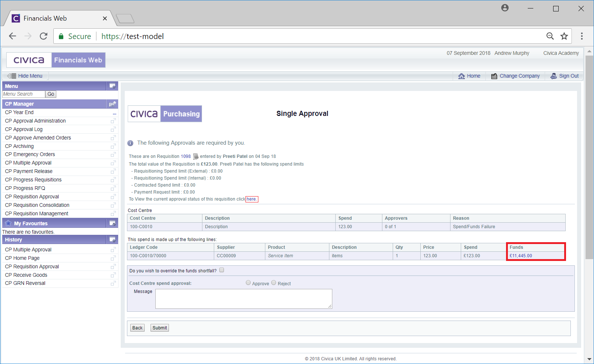Open new tab button
Image resolution: width=594 pixels, height=364 pixels.
(125, 18)
